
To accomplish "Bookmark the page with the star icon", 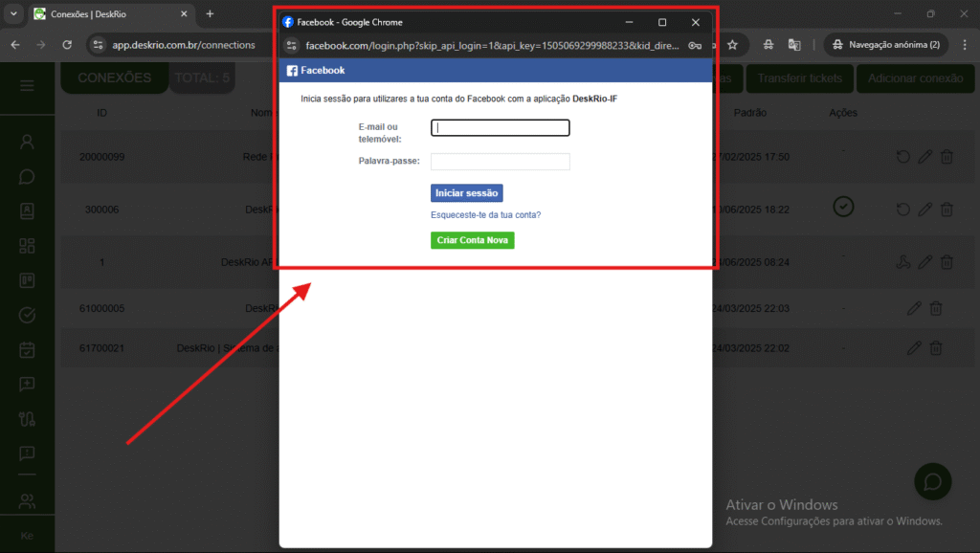I will (732, 45).
